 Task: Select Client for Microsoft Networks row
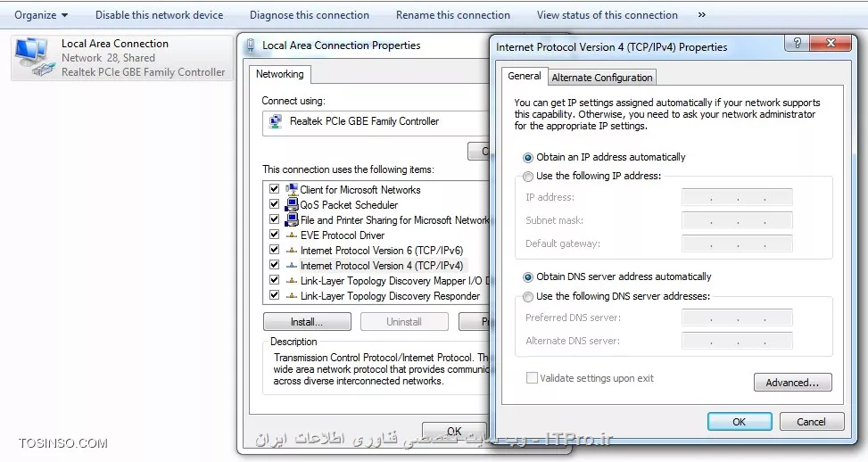(x=376, y=189)
